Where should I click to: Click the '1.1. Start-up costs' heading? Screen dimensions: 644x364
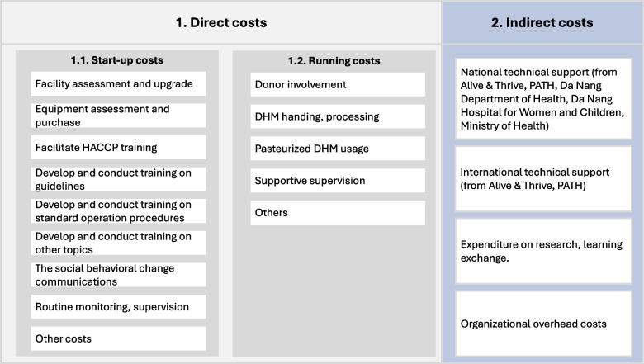tap(116, 60)
